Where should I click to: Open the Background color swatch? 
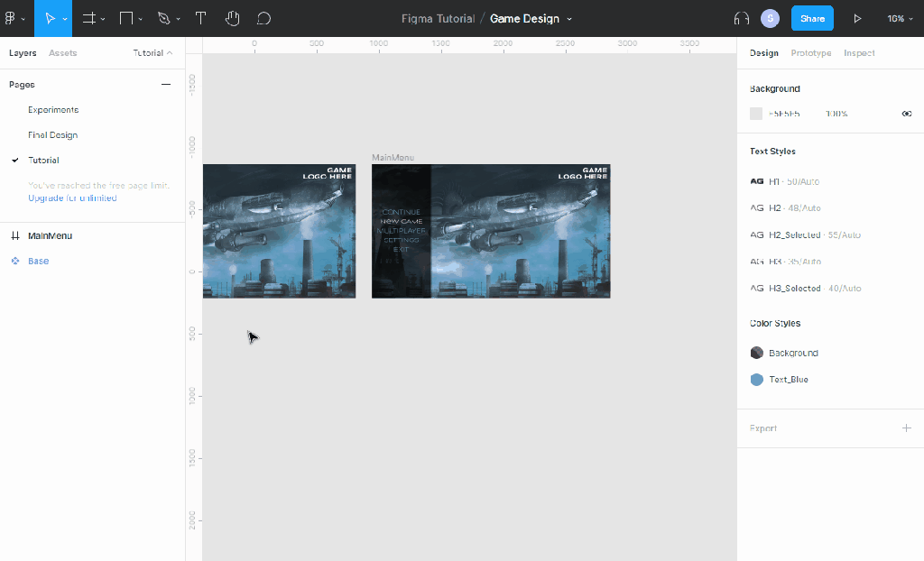tap(755, 113)
